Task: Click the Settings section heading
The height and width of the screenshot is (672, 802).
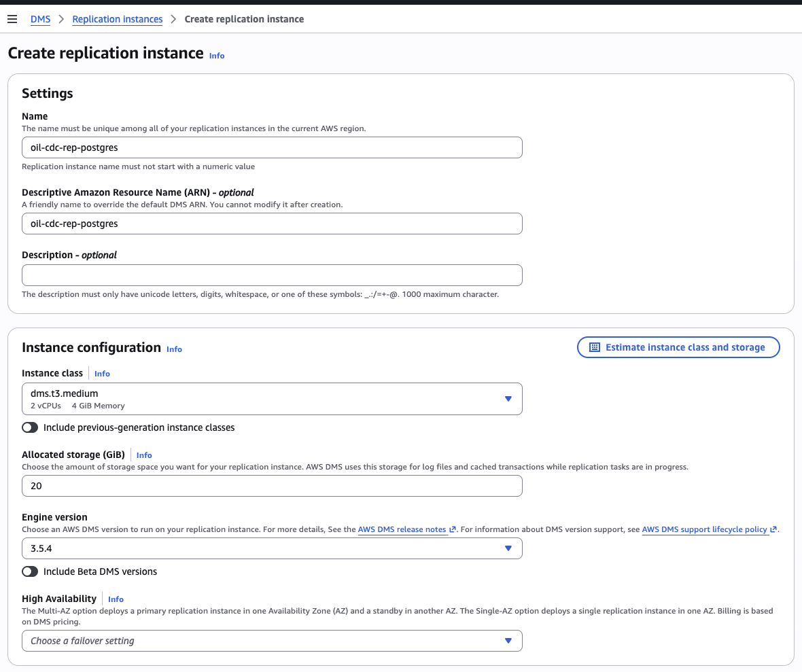Action: (x=47, y=93)
